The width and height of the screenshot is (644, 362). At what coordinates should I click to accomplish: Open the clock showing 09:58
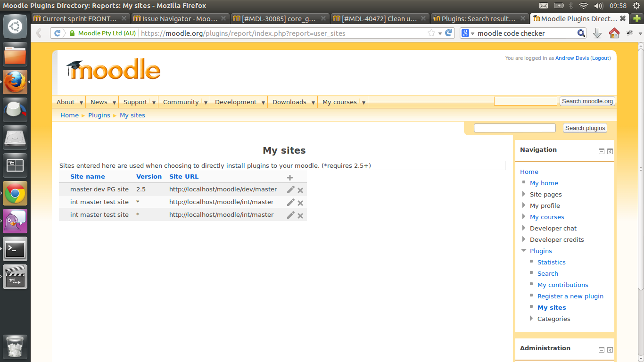click(618, 6)
